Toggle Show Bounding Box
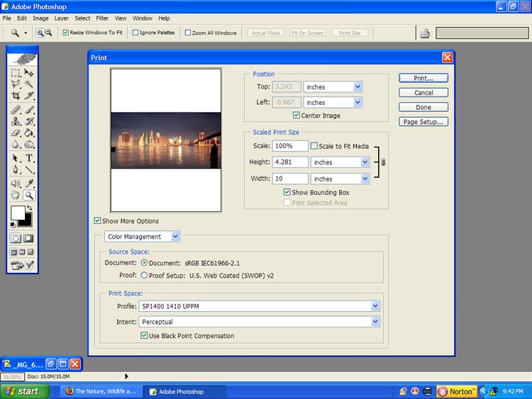The width and height of the screenshot is (532, 399). (x=287, y=192)
